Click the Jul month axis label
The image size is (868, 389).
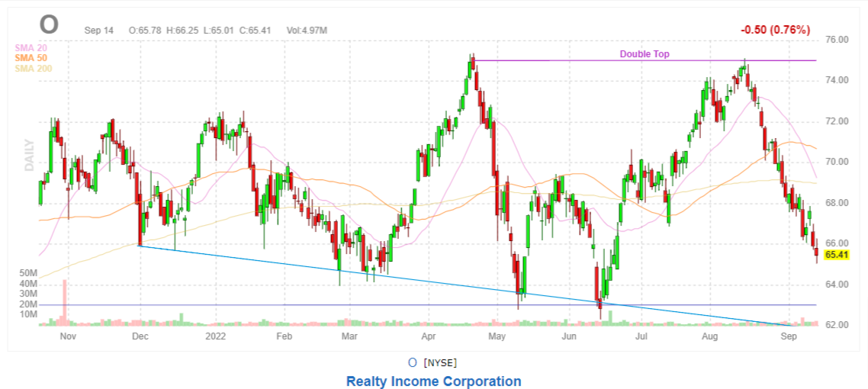click(x=641, y=336)
